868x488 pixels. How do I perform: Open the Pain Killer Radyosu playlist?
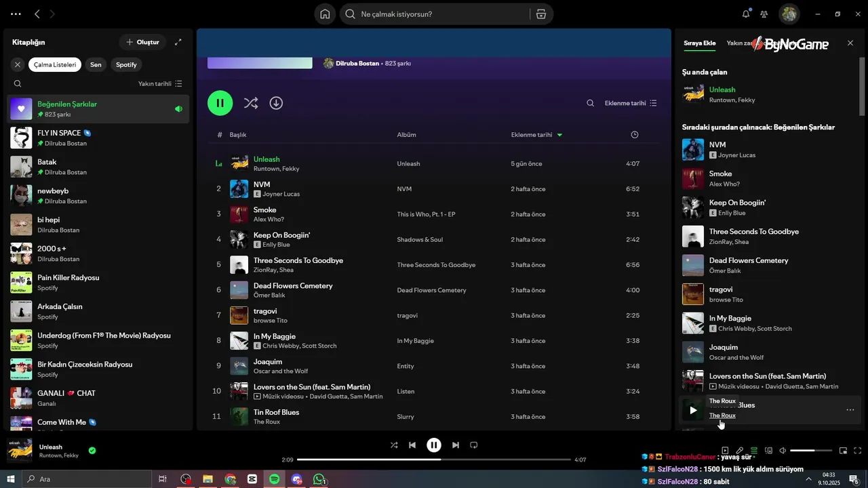coord(98,282)
